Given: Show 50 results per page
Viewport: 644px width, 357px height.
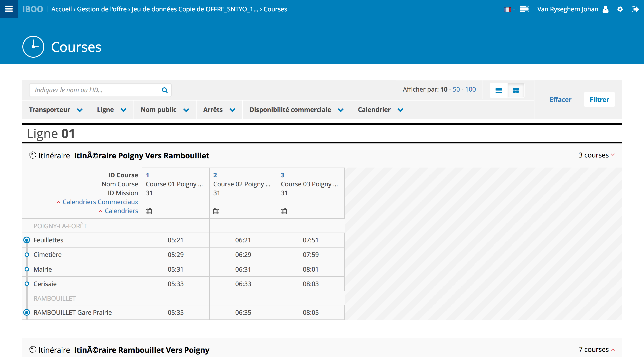Looking at the screenshot, I should coord(456,89).
